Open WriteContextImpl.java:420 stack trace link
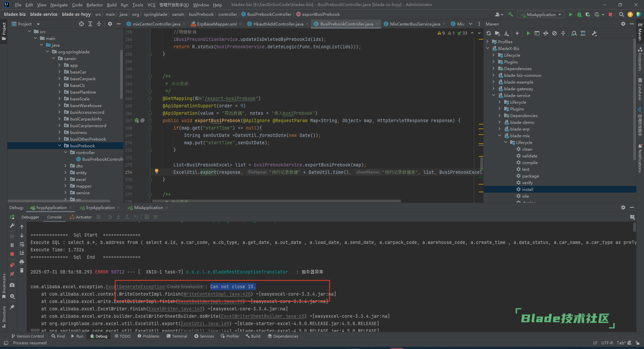This screenshot has height=349, width=644. (217, 294)
